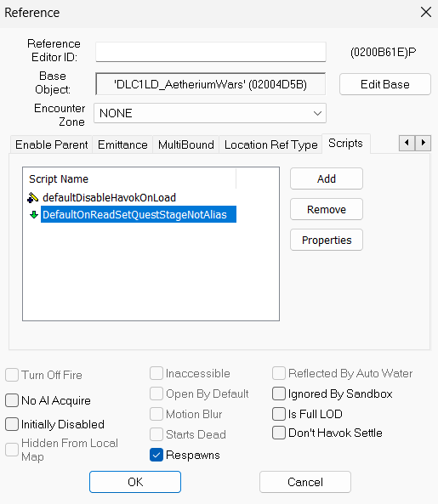Select defaultDisableHavokOnLoad script entry

pos(109,198)
